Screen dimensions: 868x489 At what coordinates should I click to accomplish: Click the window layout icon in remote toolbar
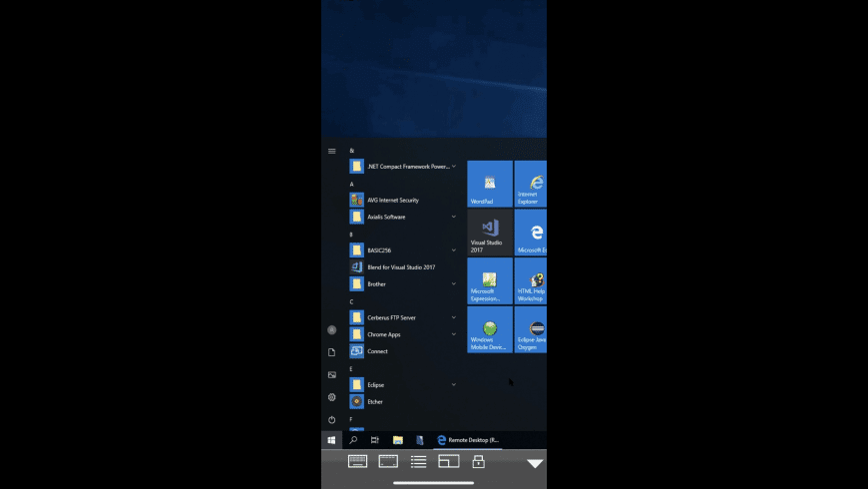(x=448, y=461)
